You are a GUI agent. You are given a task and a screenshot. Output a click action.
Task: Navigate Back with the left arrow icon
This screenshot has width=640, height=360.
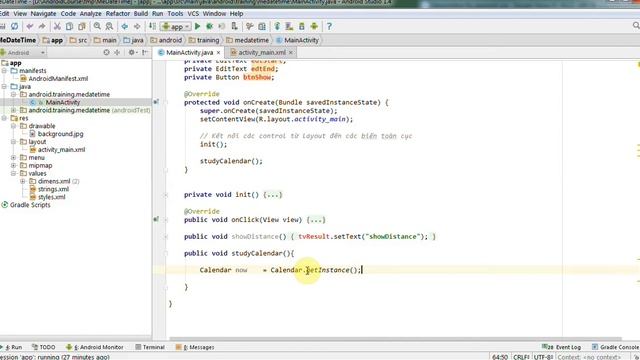point(124,27)
